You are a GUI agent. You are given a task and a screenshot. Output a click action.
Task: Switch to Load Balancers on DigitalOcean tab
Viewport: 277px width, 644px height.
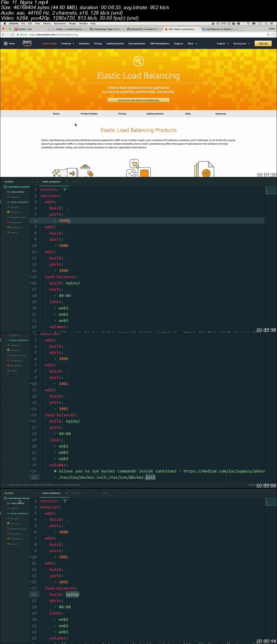(219, 29)
